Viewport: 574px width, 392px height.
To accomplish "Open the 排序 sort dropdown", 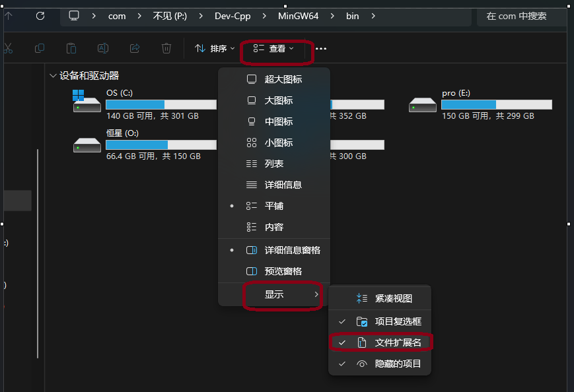I will [215, 48].
